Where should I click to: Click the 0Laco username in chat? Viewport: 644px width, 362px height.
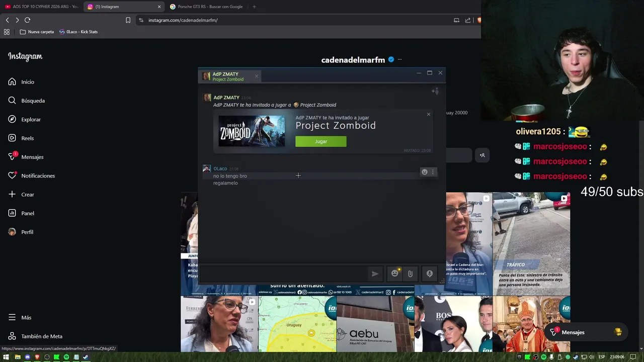click(220, 168)
